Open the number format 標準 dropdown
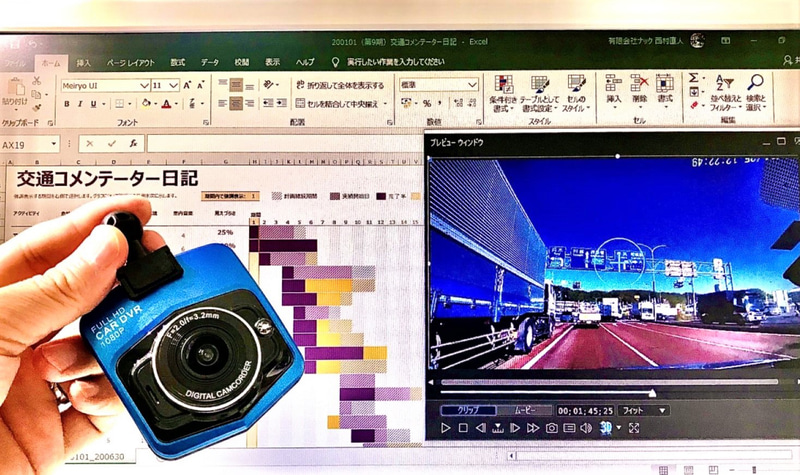 [x=472, y=84]
